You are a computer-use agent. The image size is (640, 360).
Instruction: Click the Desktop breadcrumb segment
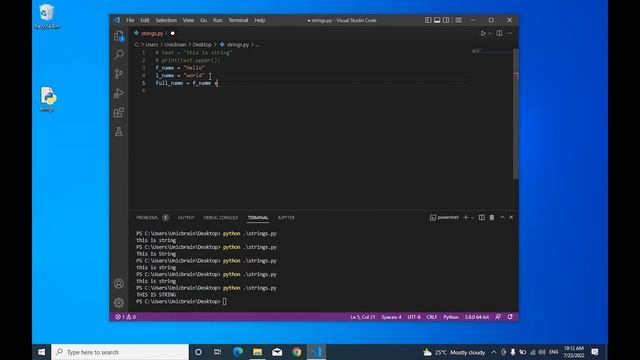click(x=202, y=44)
